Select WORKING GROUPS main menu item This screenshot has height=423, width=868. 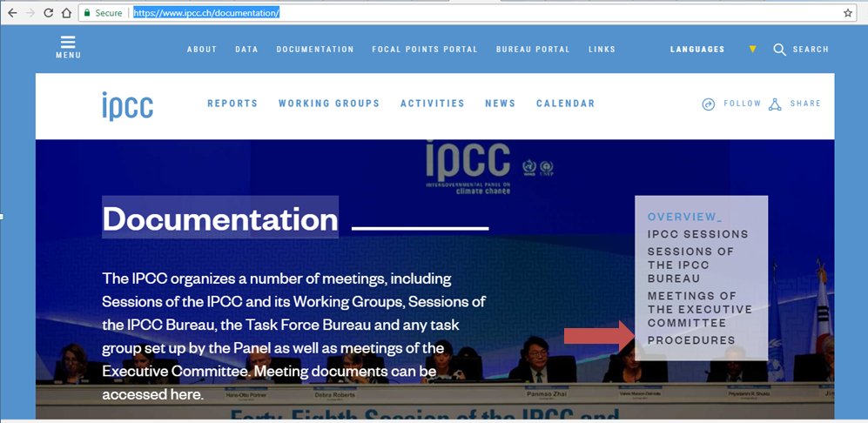(x=329, y=104)
